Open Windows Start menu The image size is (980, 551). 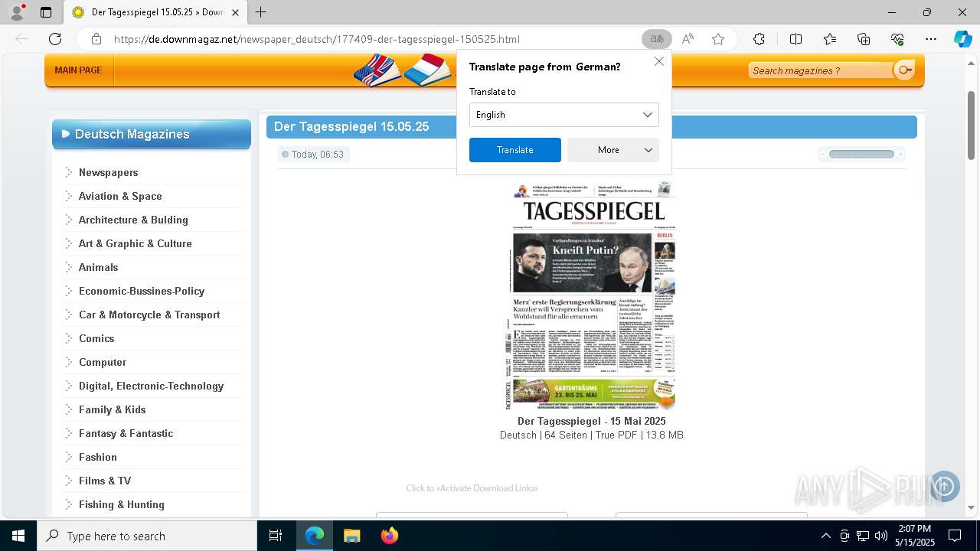pyautogui.click(x=18, y=536)
